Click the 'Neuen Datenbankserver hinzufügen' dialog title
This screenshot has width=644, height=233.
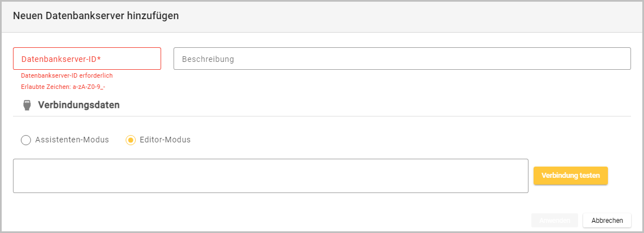click(x=96, y=16)
